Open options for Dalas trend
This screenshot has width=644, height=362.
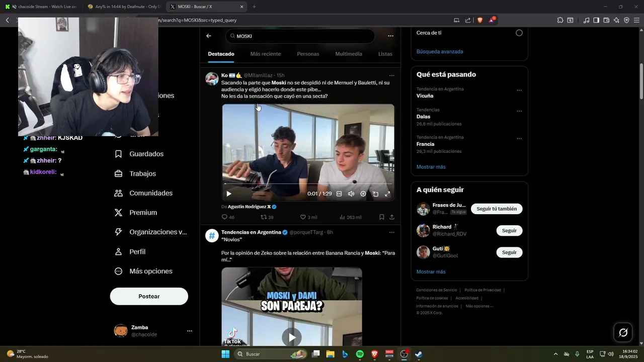[x=519, y=111]
